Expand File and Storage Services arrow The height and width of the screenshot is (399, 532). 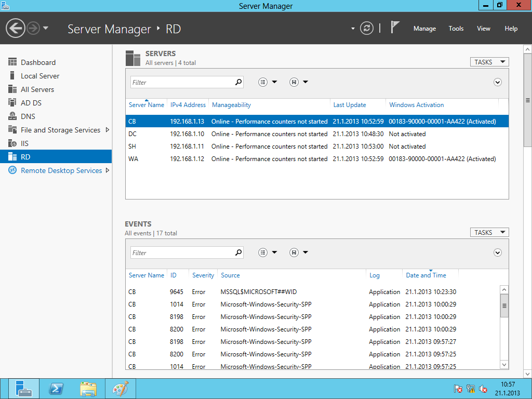(108, 130)
